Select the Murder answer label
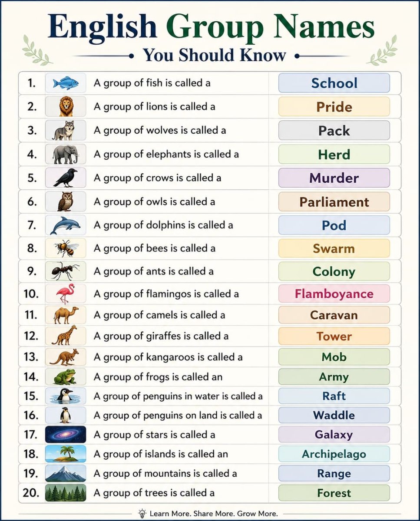Viewport: 420px width, 521px height. (334, 178)
